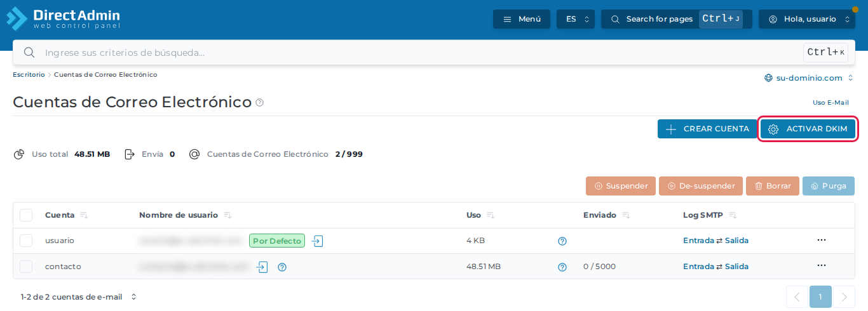Click usage help icon in usuario row
Screen dimensions: 868x311
[562, 241]
